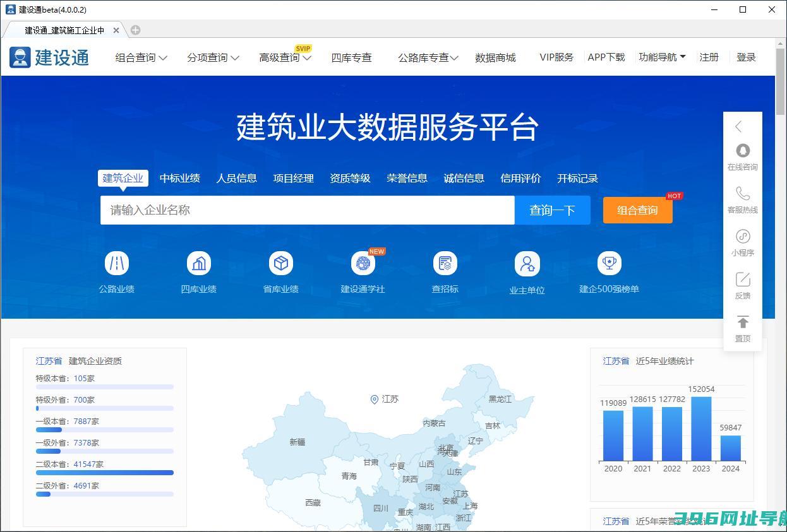
Task: Open 数据商城 in navigation bar
Action: [x=495, y=57]
